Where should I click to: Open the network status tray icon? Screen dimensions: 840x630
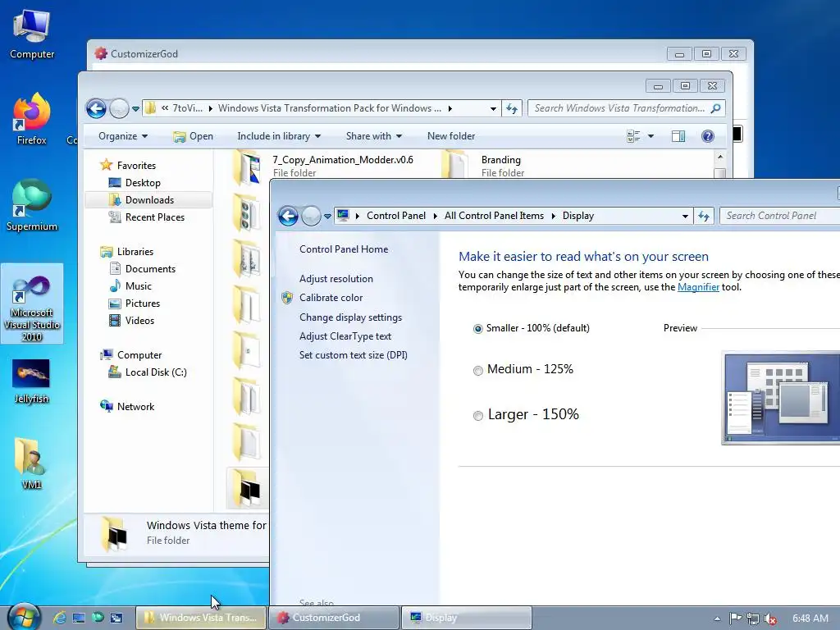pyautogui.click(x=753, y=619)
